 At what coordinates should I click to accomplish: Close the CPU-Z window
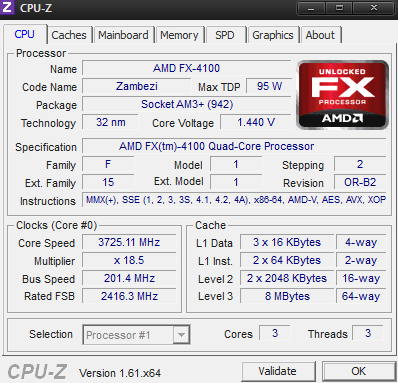[374, 8]
